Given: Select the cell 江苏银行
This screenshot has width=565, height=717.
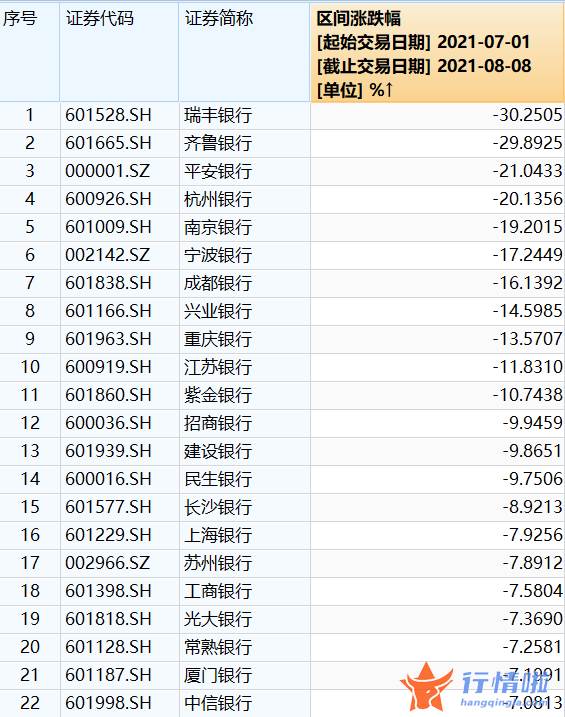Looking at the screenshot, I should 245,367.
